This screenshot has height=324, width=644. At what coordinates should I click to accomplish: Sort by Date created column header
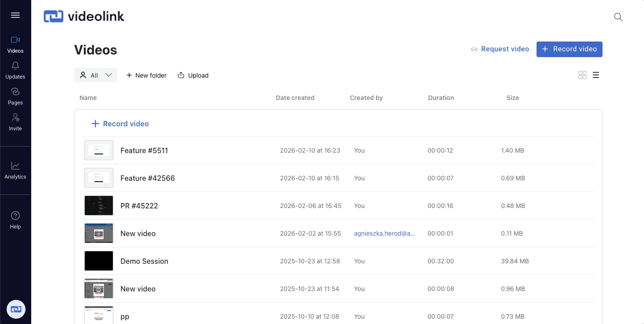click(295, 98)
